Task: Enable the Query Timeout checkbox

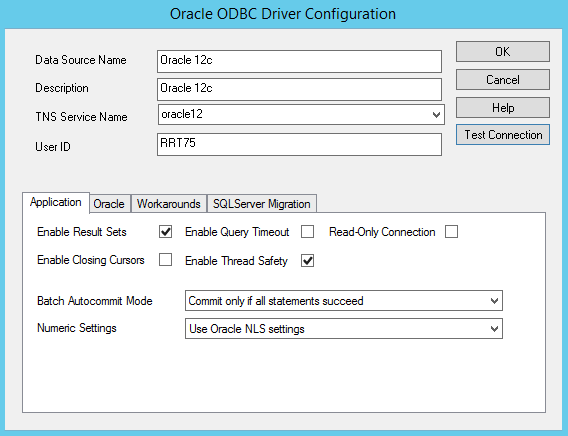Action: 308,232
